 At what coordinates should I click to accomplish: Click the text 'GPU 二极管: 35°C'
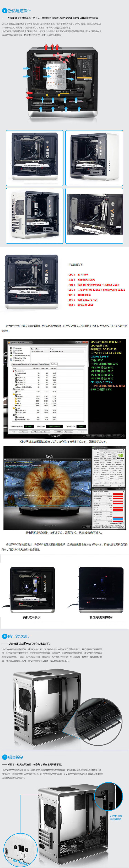pyautogui.click(x=101, y=390)
